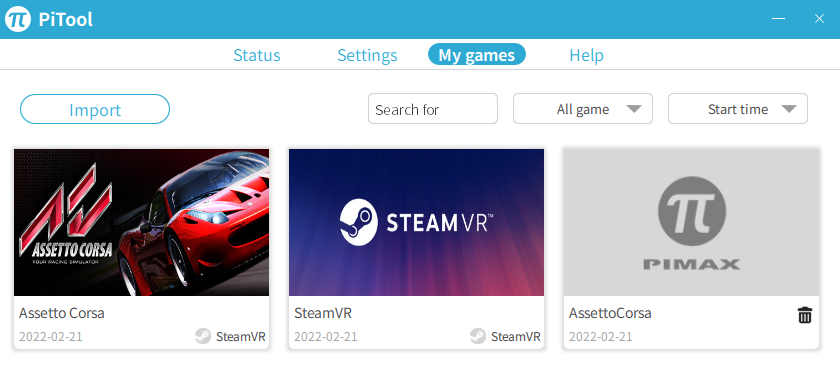
Task: Select the grey Pimax placeholder thumbnail
Action: pyautogui.click(x=691, y=222)
